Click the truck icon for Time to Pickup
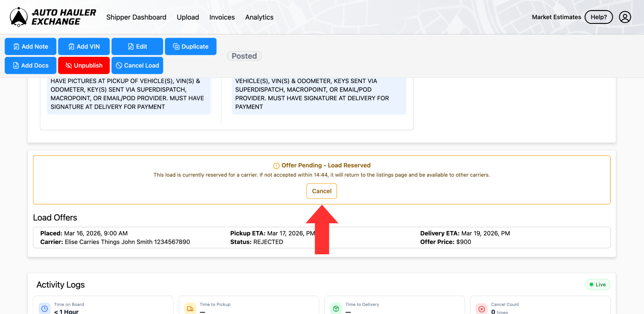Viewport: 644px width, 314px height. pyautogui.click(x=190, y=308)
